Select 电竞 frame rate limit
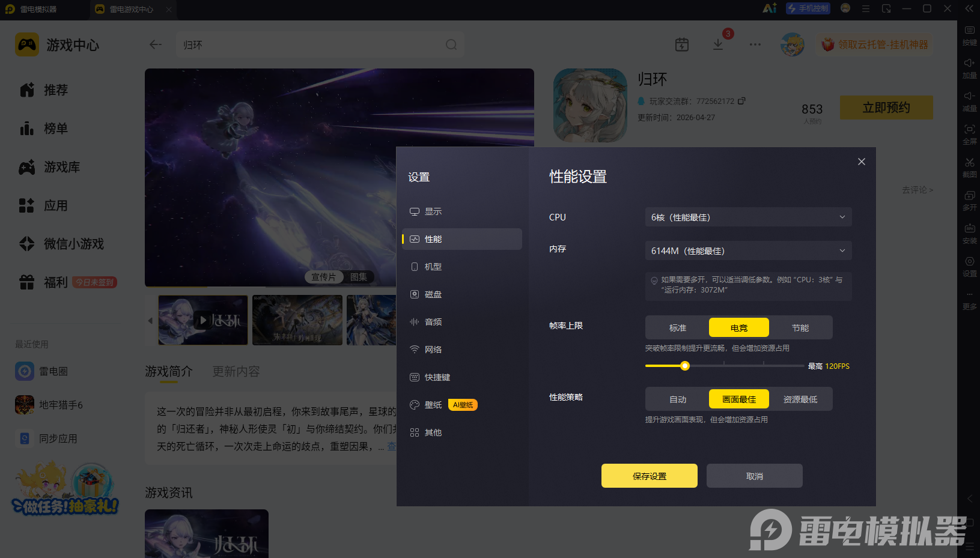Screen dimensions: 980x558 (x=739, y=327)
